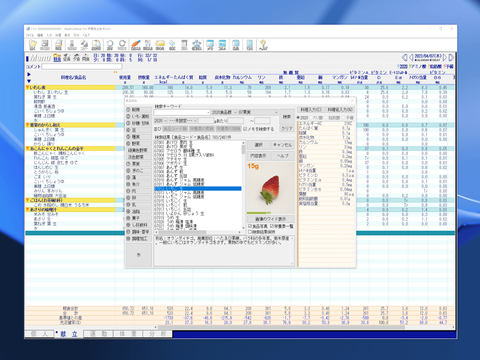
Task: Click the open folder toolbar icon
Action: [x=33, y=45]
